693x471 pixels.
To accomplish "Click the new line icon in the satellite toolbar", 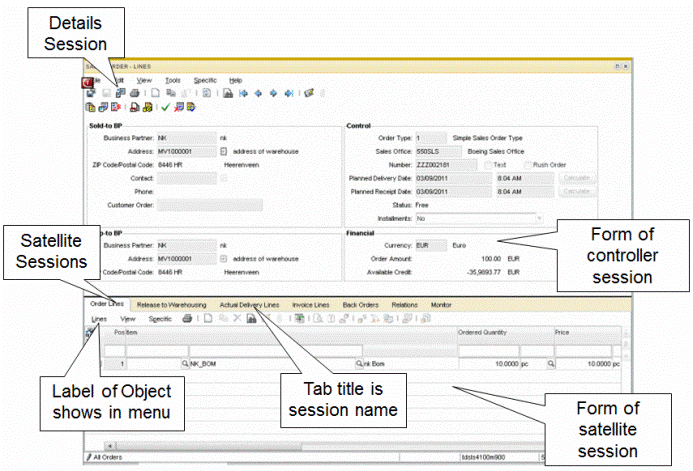I will tap(208, 318).
